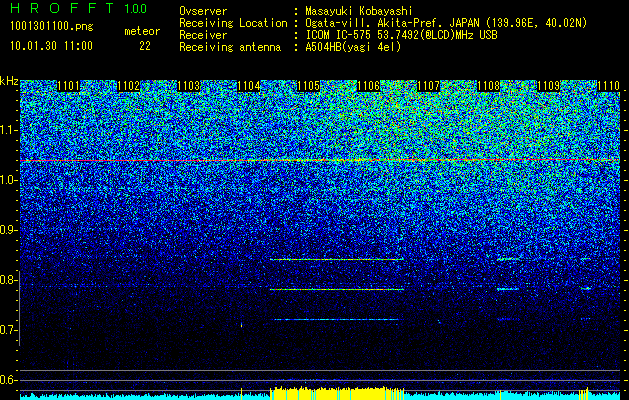Click the long echo line near 0.84 kHz

[337, 260]
